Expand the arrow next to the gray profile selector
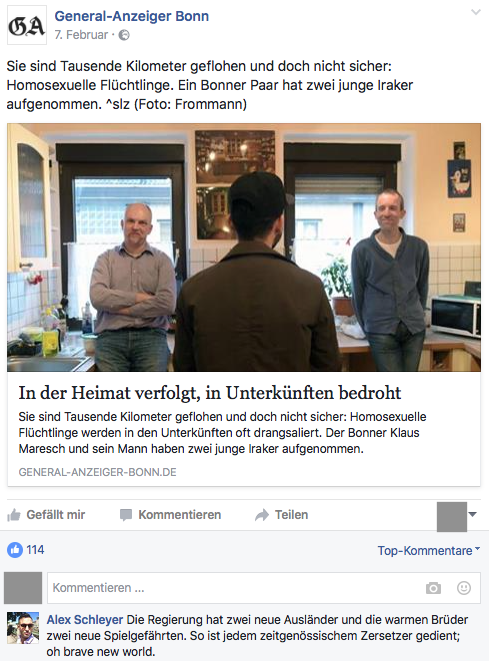The height and width of the screenshot is (661, 489). click(x=473, y=514)
